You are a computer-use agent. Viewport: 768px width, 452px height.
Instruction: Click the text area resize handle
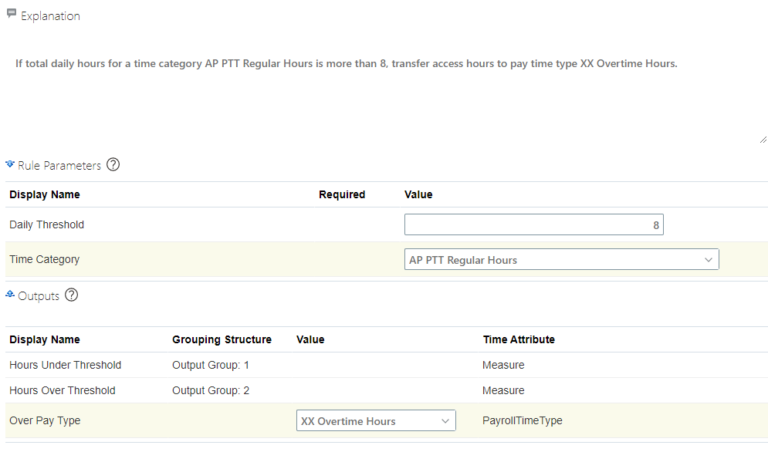[763, 140]
